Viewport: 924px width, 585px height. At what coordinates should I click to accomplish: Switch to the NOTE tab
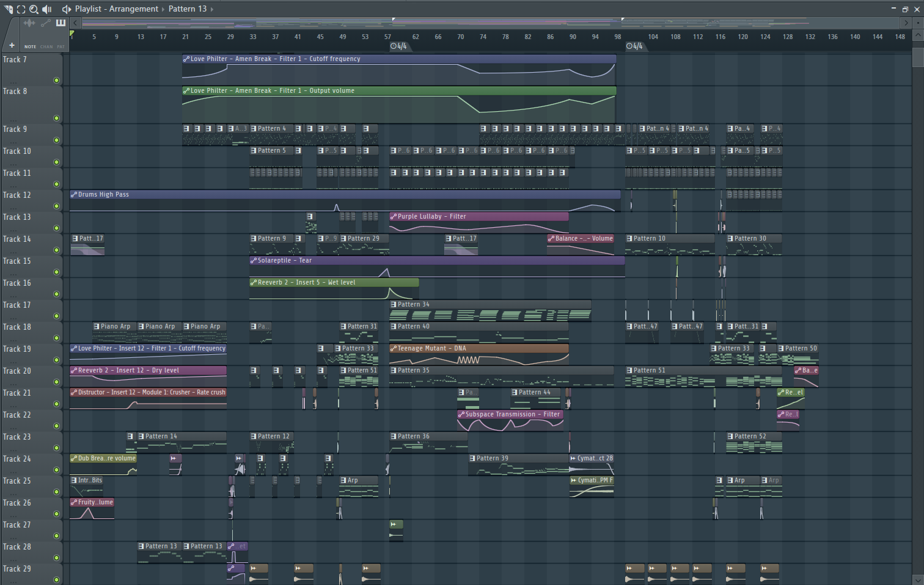[30, 47]
